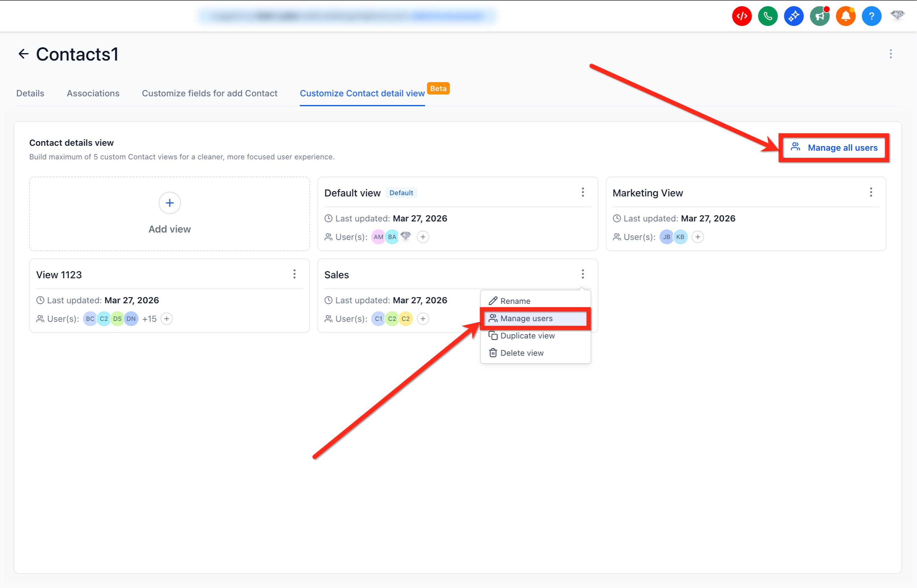Click BC avatar in View 1123
Image resolution: width=917 pixels, height=588 pixels.
pos(90,319)
